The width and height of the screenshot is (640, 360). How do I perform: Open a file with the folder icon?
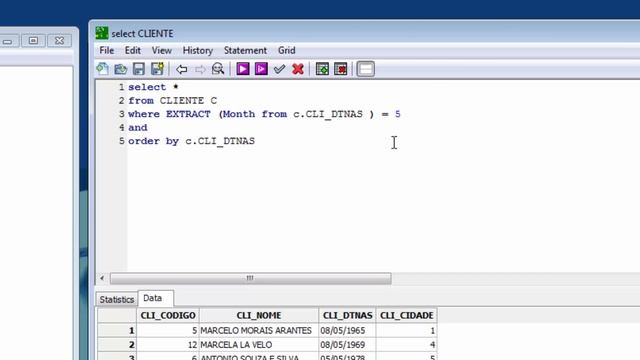[x=120, y=69]
